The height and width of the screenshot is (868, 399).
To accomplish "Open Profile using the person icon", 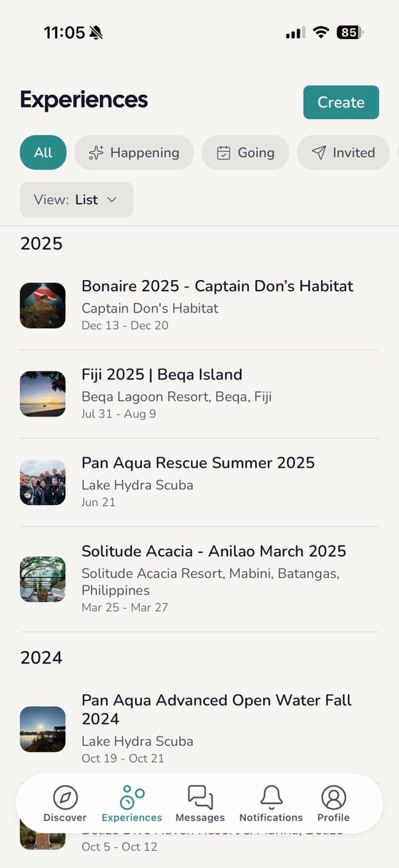I will pos(333,794).
